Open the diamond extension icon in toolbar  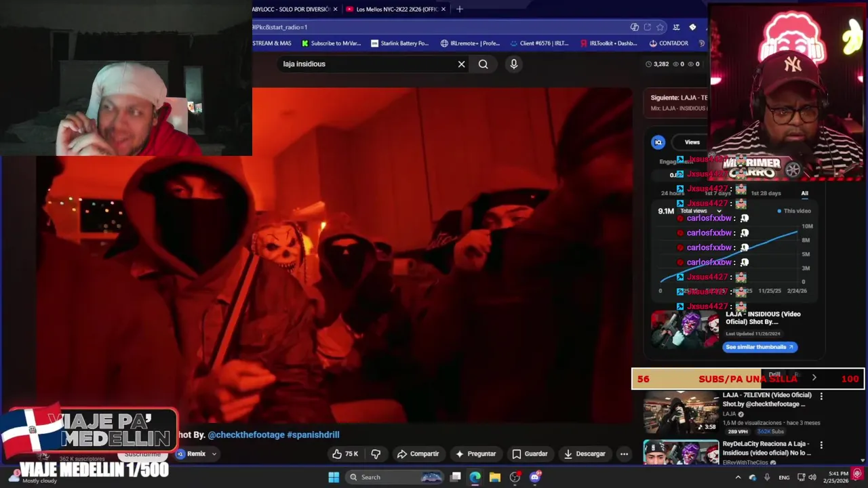692,27
